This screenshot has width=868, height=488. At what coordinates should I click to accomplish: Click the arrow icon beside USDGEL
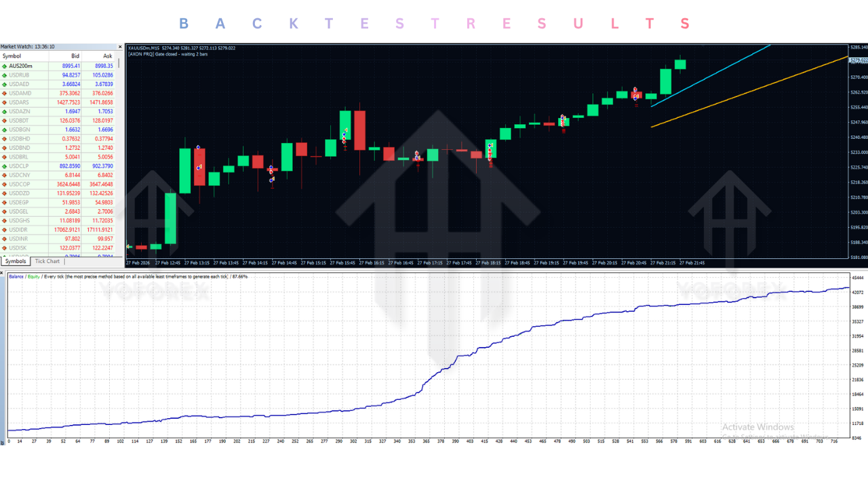click(x=5, y=211)
